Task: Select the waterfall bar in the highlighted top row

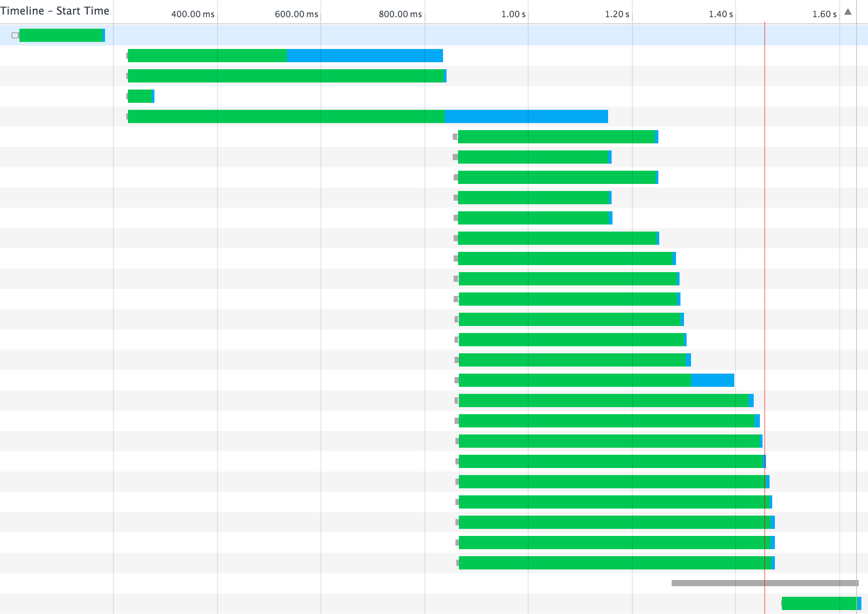Action: point(62,35)
